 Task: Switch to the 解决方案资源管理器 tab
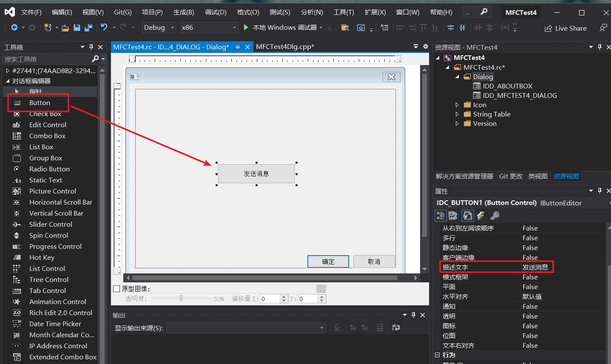coord(464,176)
